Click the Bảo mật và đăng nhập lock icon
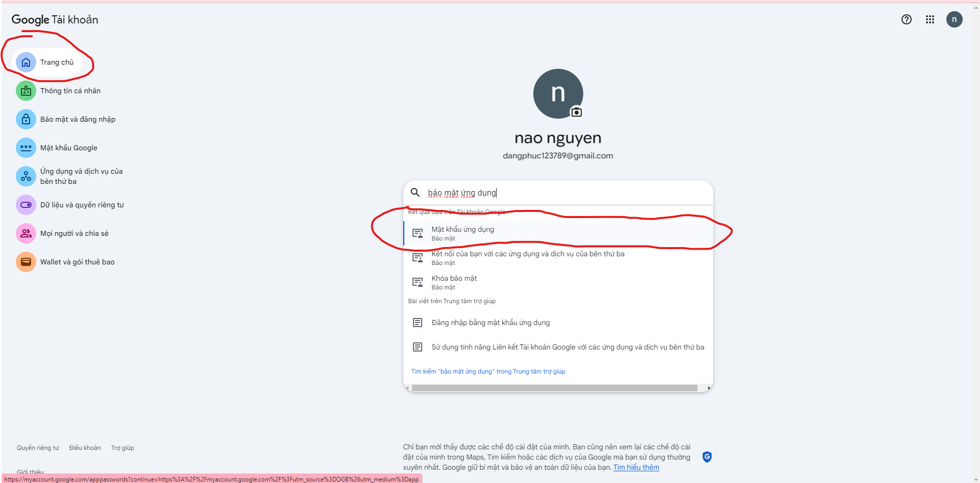980x483 pixels. click(x=26, y=119)
